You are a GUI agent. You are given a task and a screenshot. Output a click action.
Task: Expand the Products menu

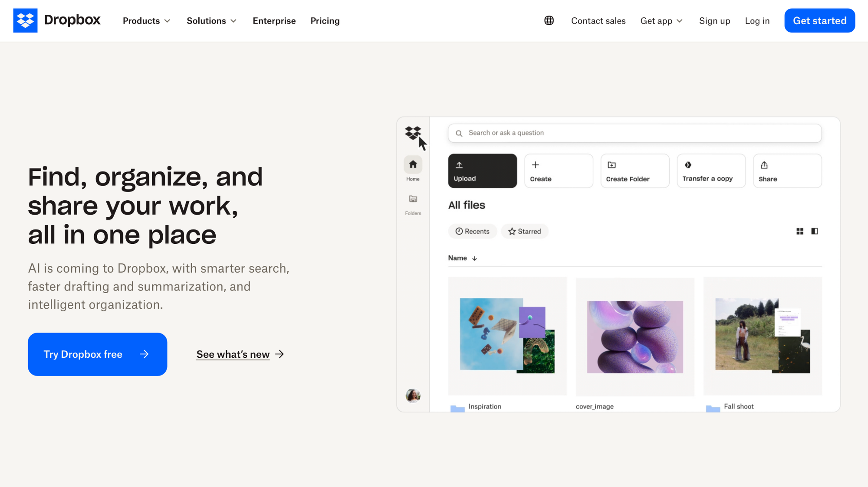tap(146, 21)
